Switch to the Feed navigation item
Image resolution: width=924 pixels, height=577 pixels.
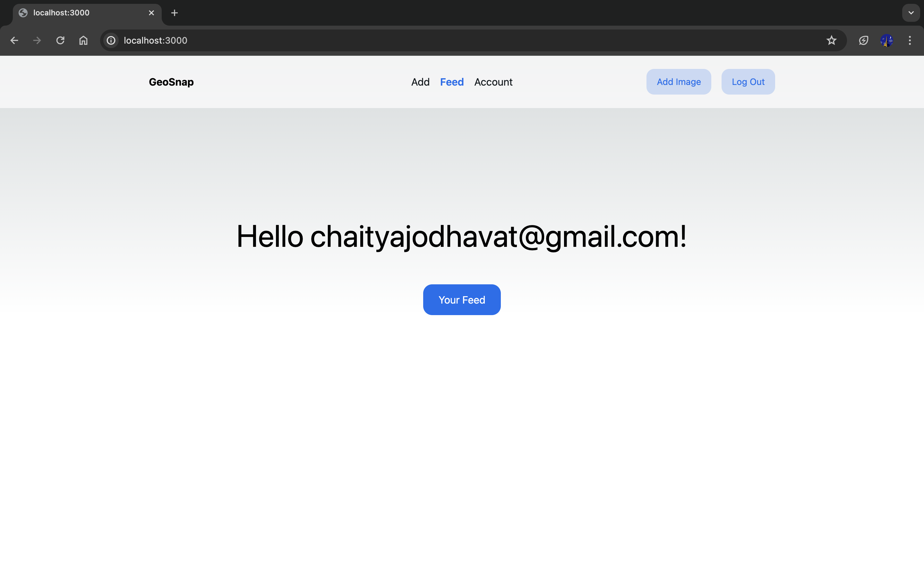[452, 82]
